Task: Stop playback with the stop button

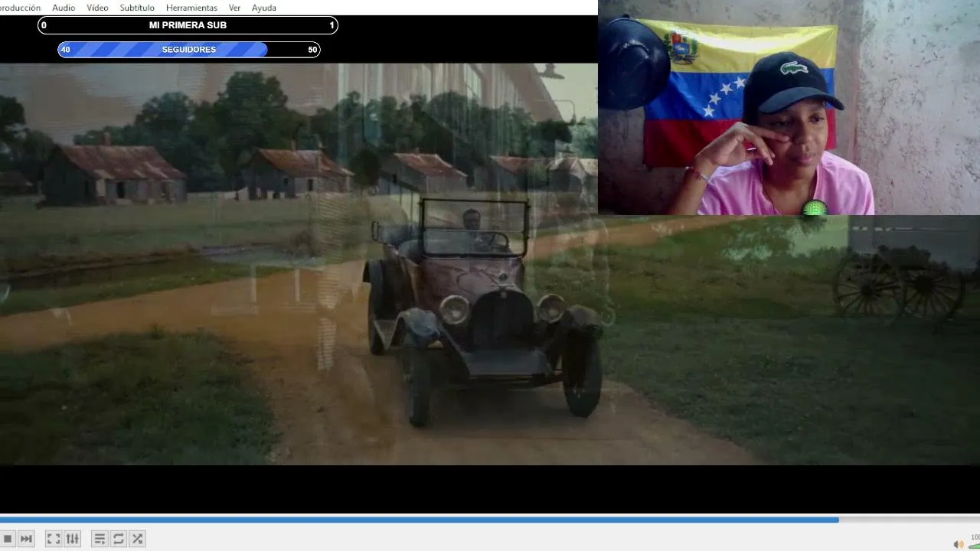Action: pos(8,539)
